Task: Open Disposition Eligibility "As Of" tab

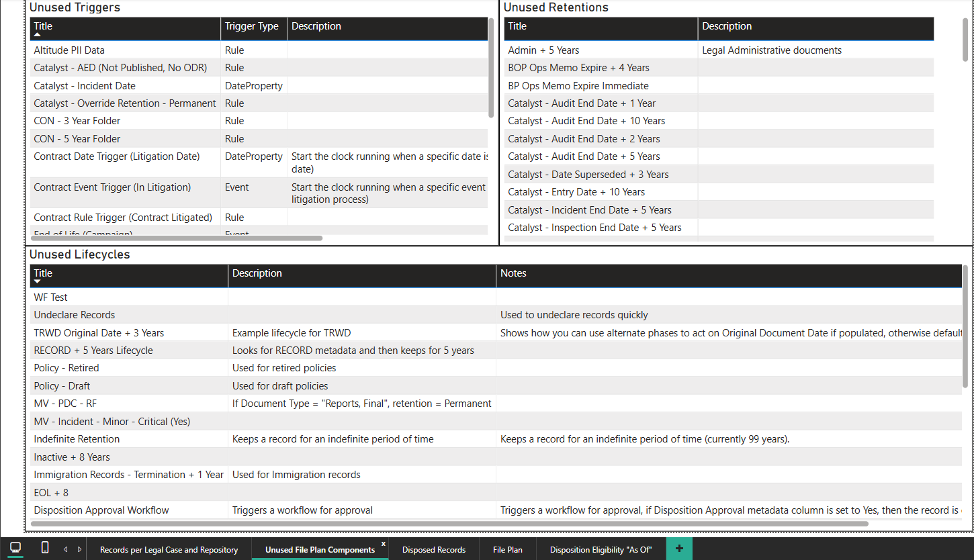Action: tap(601, 549)
